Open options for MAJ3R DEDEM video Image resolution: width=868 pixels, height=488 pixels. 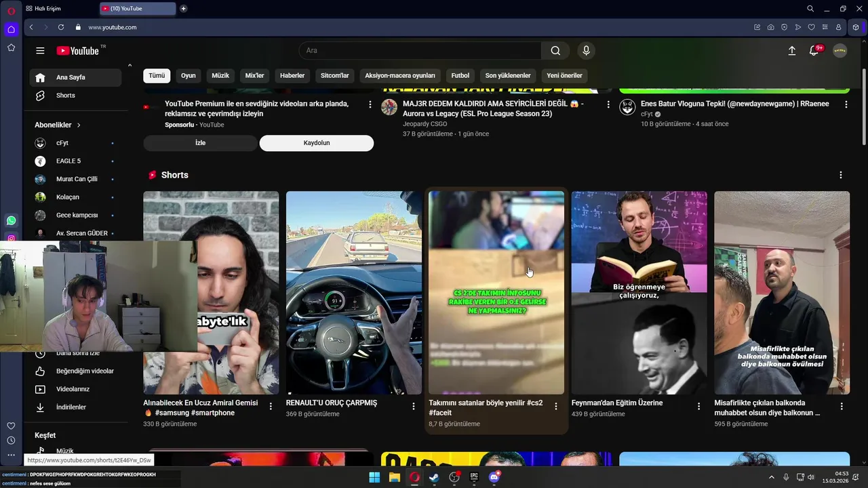click(x=608, y=104)
